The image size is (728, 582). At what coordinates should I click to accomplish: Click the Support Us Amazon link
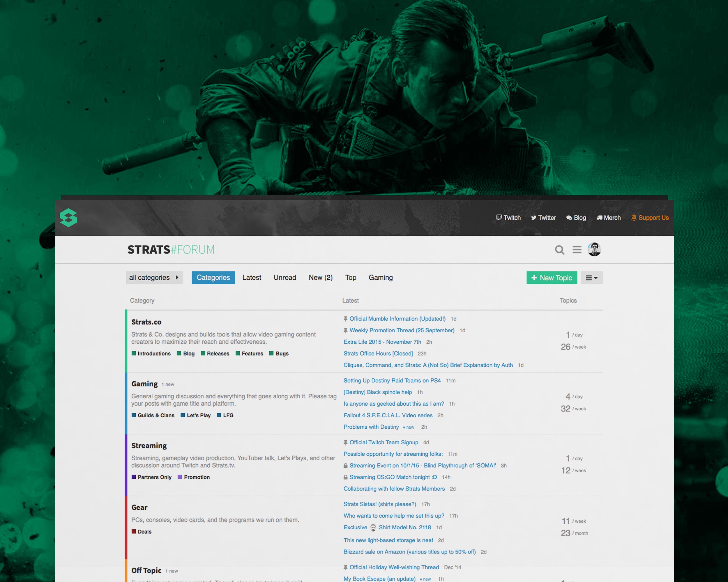(x=650, y=218)
